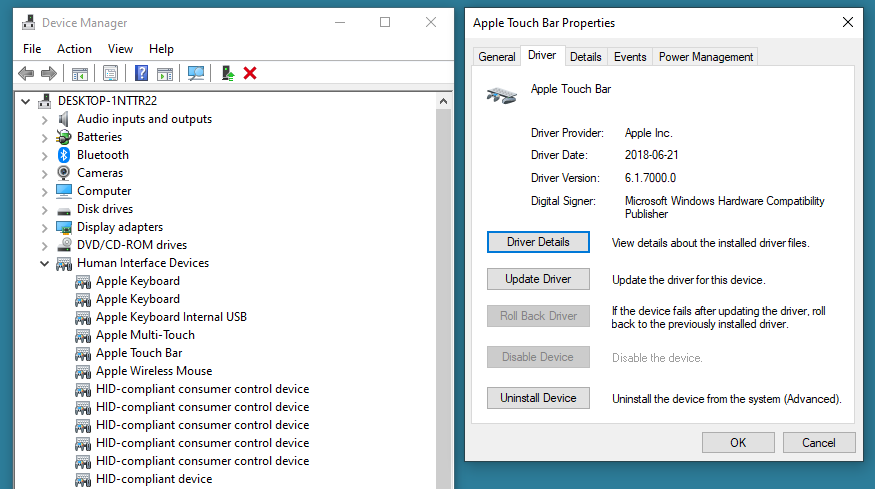Click the Driver Details button
Viewport: 875px width, 489px height.
point(538,242)
